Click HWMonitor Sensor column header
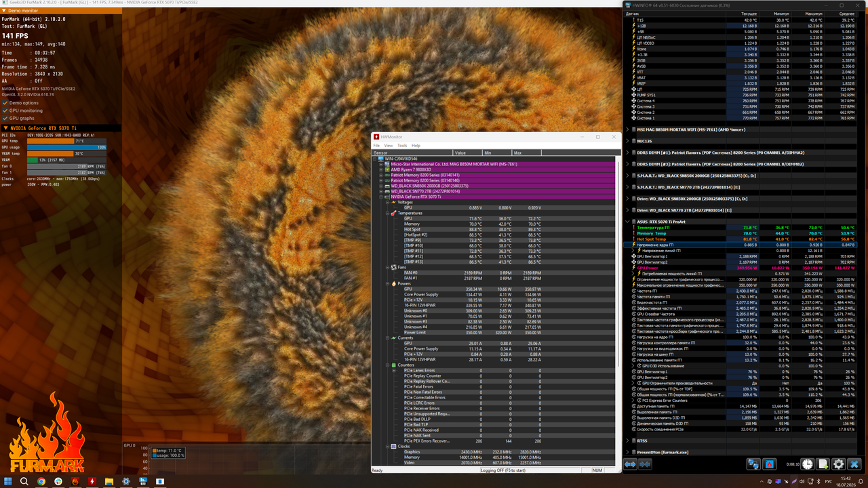 tap(412, 153)
